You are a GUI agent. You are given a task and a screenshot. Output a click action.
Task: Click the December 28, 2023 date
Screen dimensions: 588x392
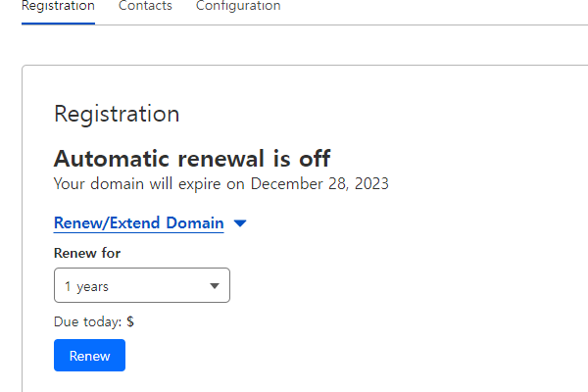click(319, 184)
